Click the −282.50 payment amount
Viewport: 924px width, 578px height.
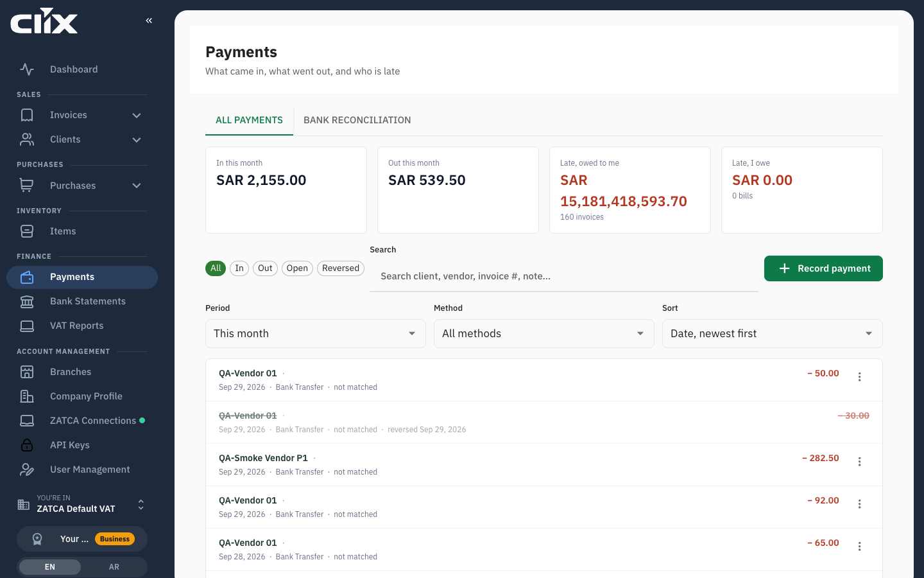tap(821, 458)
